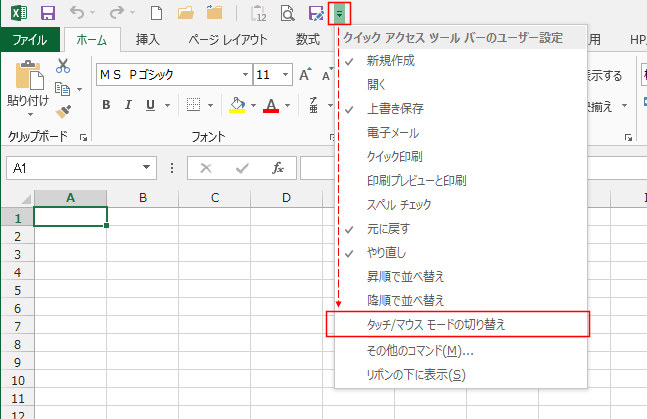Create a new blank document icon

coord(156,13)
